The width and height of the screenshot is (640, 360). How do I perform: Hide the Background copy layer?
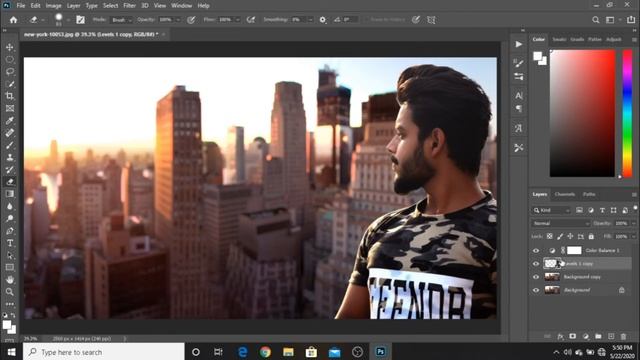pos(536,277)
